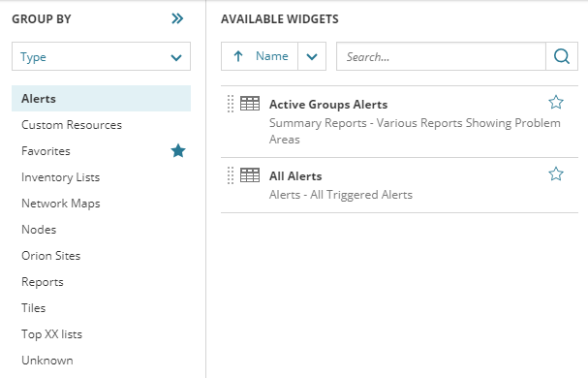Click the filled star icon beside Favorites
This screenshot has width=588, height=378.
178,151
